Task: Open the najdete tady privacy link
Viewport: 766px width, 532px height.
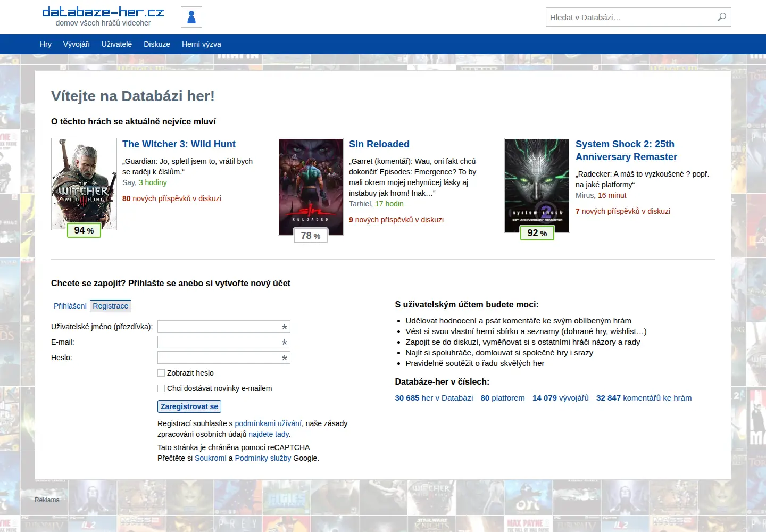Action: tap(269, 434)
